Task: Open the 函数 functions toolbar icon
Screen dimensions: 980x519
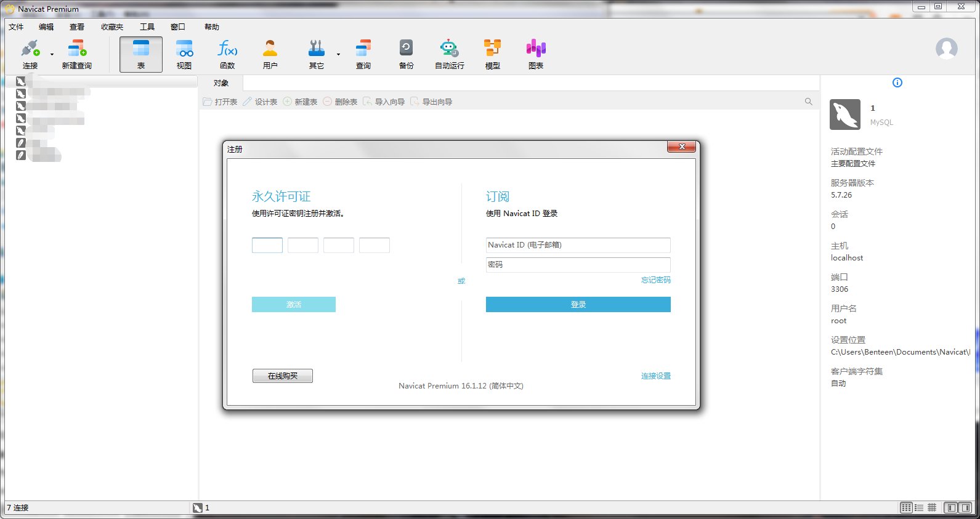Action: click(227, 54)
